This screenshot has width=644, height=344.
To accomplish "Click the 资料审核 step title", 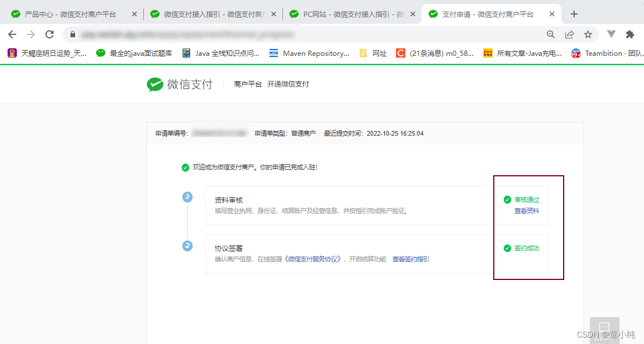I will 229,200.
